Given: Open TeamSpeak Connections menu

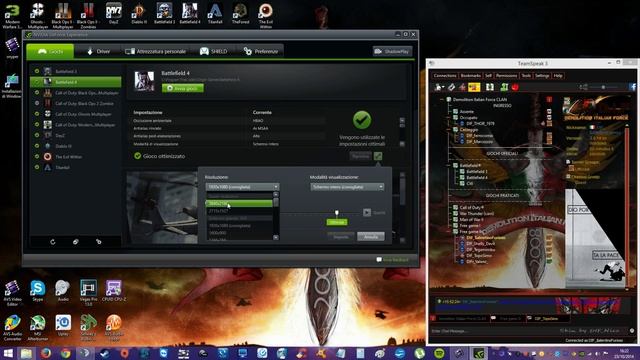Looking at the screenshot, I should pyautogui.click(x=445, y=76).
